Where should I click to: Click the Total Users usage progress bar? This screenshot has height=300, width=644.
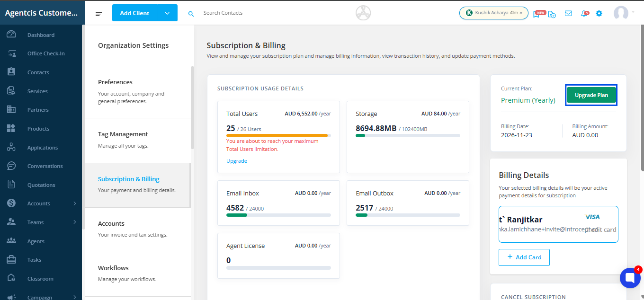pyautogui.click(x=278, y=136)
